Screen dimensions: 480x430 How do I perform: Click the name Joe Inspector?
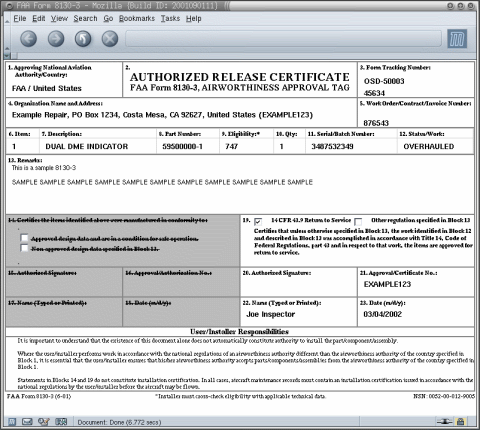[x=271, y=314]
